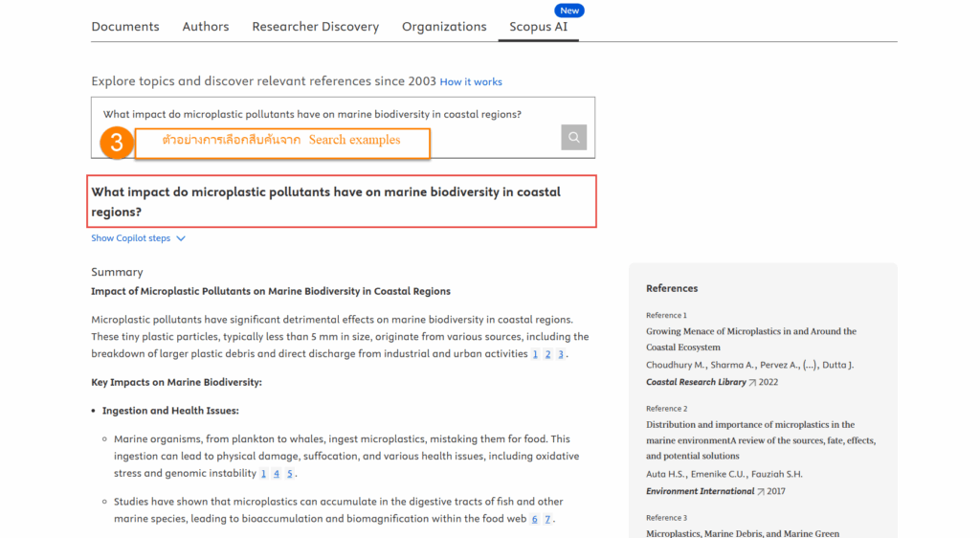Open the Authors tab

click(206, 27)
